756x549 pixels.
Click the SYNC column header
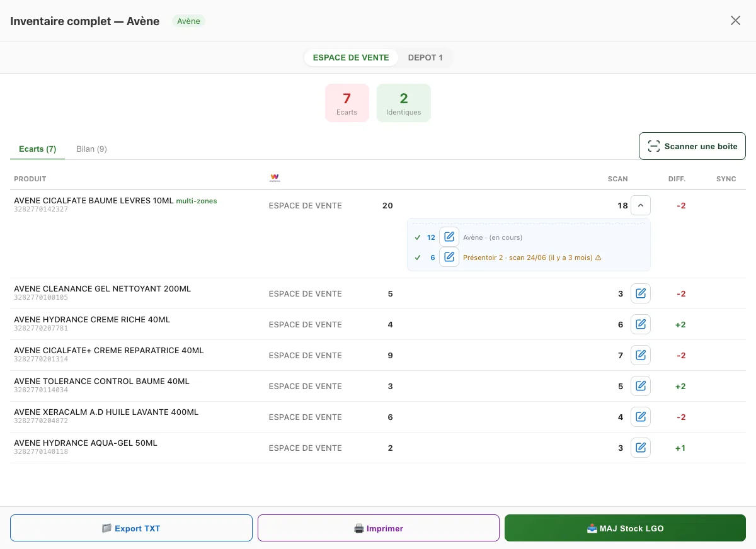(726, 179)
